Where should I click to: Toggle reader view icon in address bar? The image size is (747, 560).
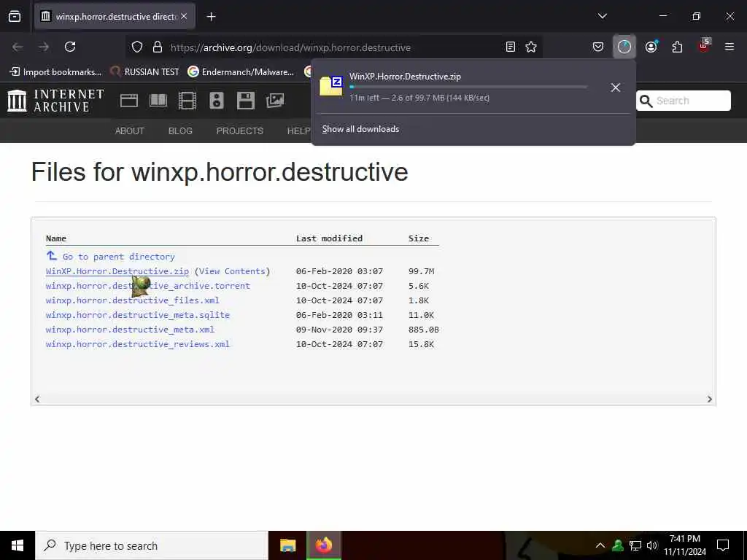pyautogui.click(x=510, y=47)
